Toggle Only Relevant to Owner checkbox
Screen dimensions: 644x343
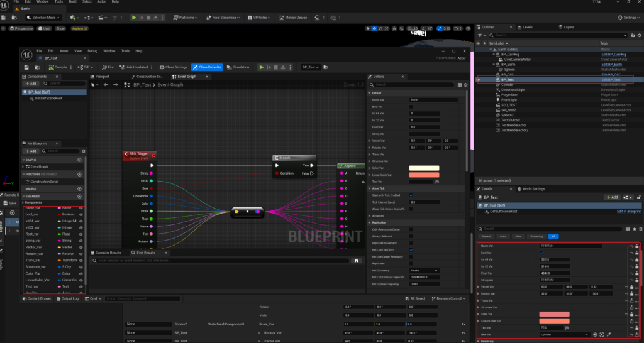click(x=411, y=229)
